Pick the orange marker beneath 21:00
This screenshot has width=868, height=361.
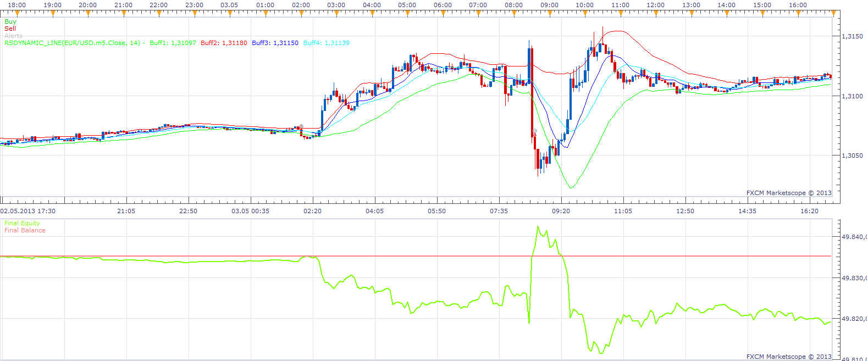pyautogui.click(x=124, y=13)
